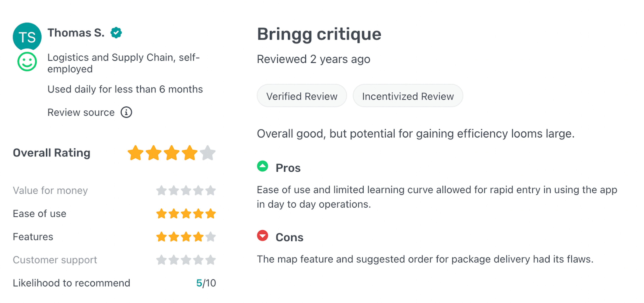Click the green smiley sentiment icon
Viewport: 644px width, 303px height.
pyautogui.click(x=27, y=62)
